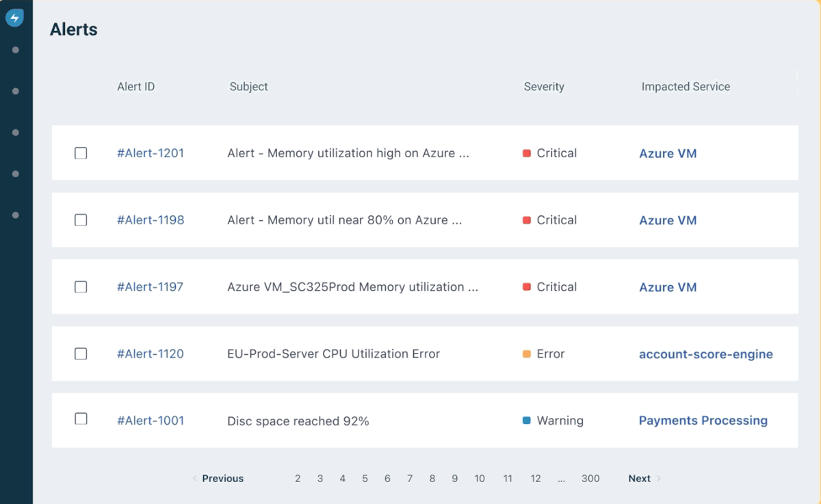Open the Azure VM impacted service link
Screen dimensions: 821x504
pos(668,153)
